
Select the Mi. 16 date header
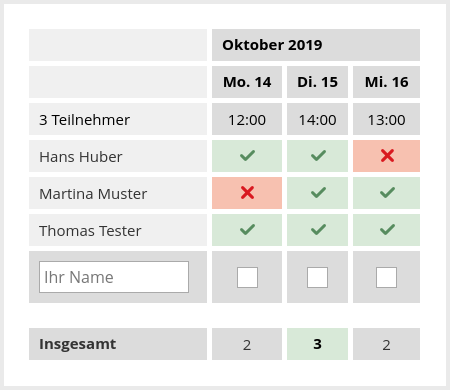pyautogui.click(x=386, y=82)
